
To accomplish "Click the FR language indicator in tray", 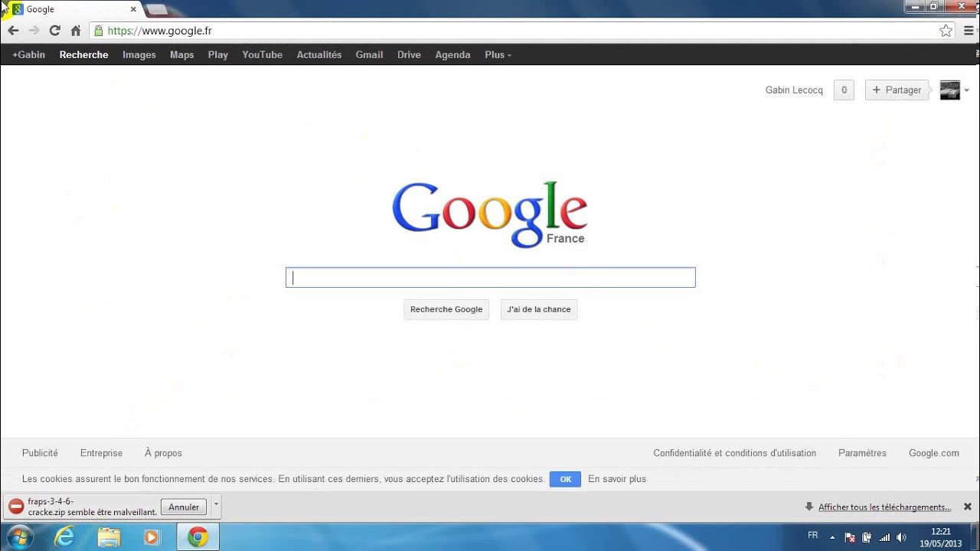I will point(812,536).
